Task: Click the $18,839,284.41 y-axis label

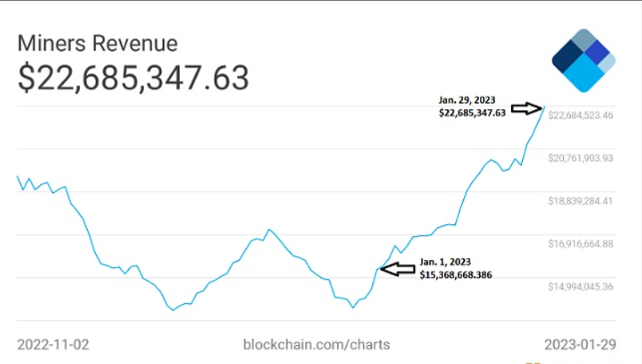Action: click(580, 201)
